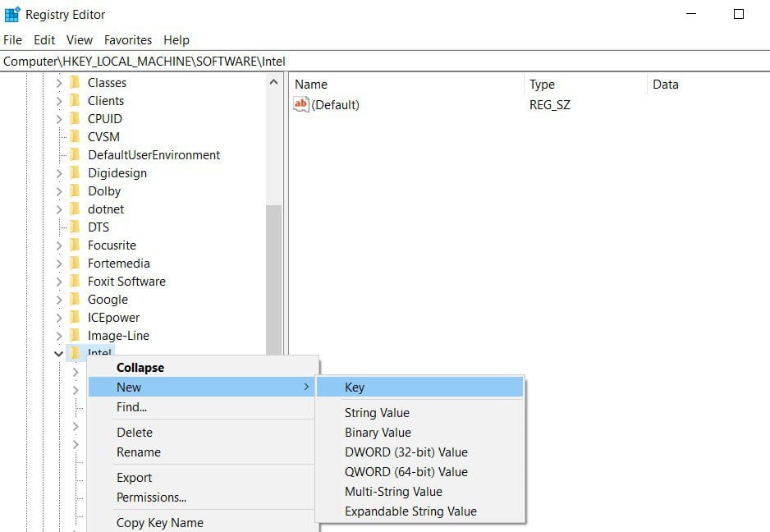Open the Edit menu
770x532 pixels.
point(44,39)
